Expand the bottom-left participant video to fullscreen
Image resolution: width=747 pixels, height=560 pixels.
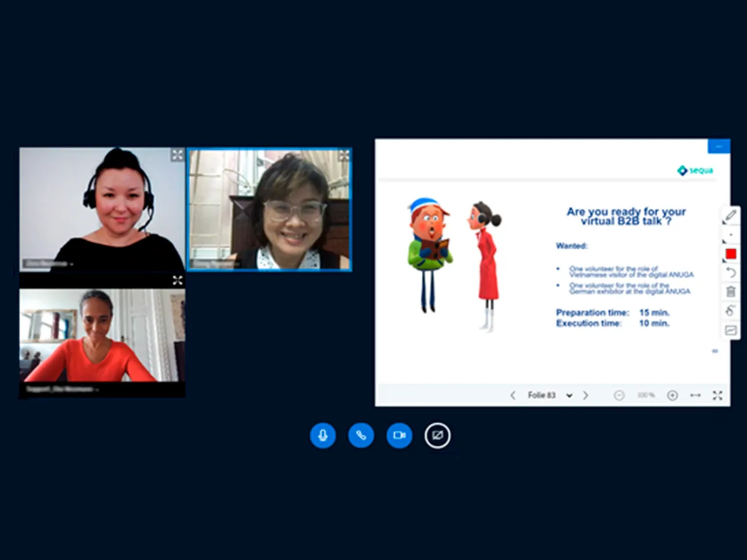click(x=177, y=281)
